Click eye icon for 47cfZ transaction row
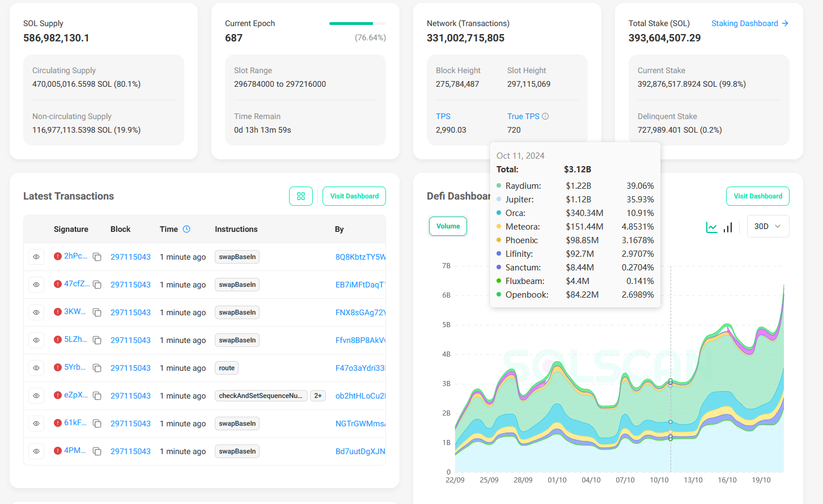 tap(36, 285)
